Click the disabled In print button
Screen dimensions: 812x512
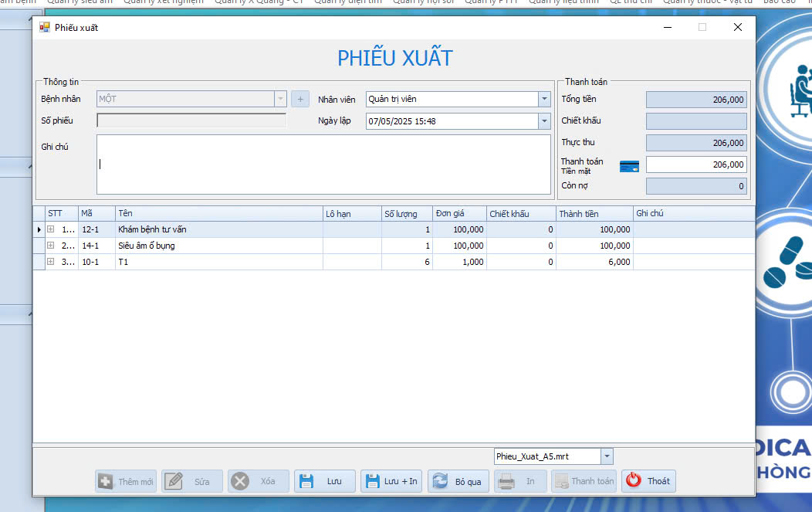(521, 481)
